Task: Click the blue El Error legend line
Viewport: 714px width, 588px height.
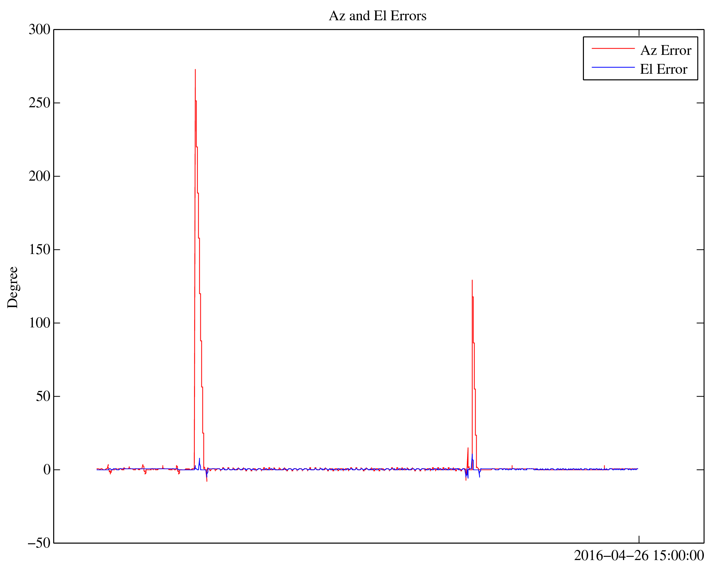Action: pos(613,67)
